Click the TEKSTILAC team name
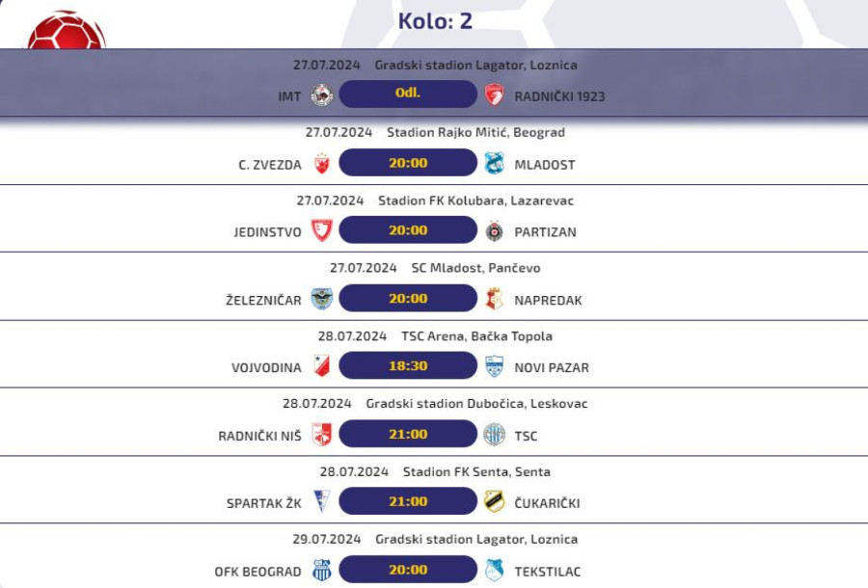 point(547,572)
